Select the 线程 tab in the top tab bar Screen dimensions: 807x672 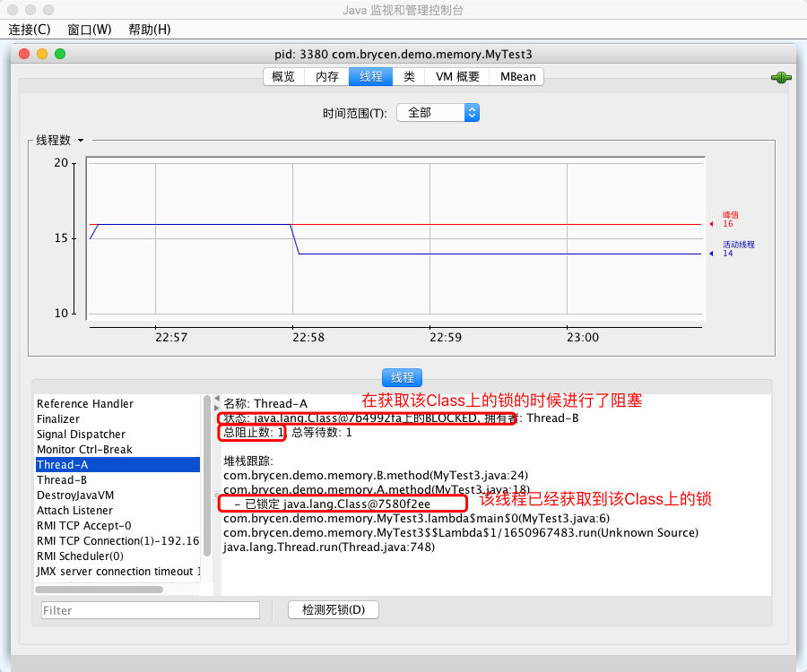point(370,77)
